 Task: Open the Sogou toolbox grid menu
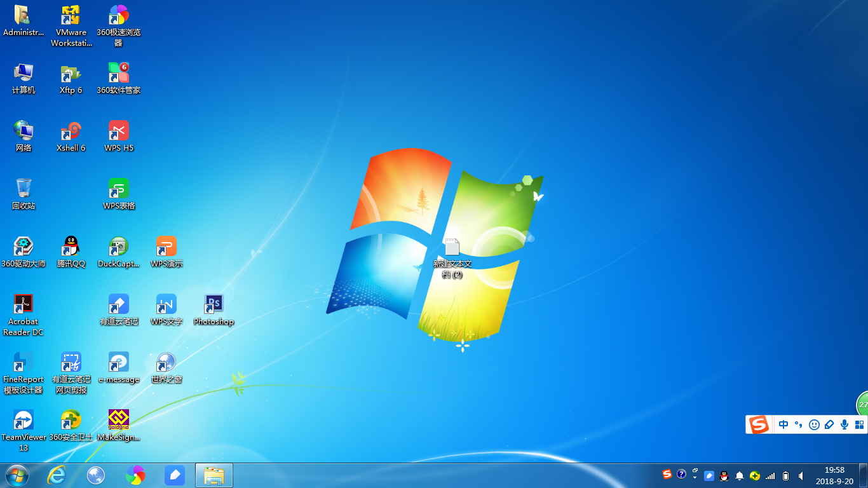[859, 424]
